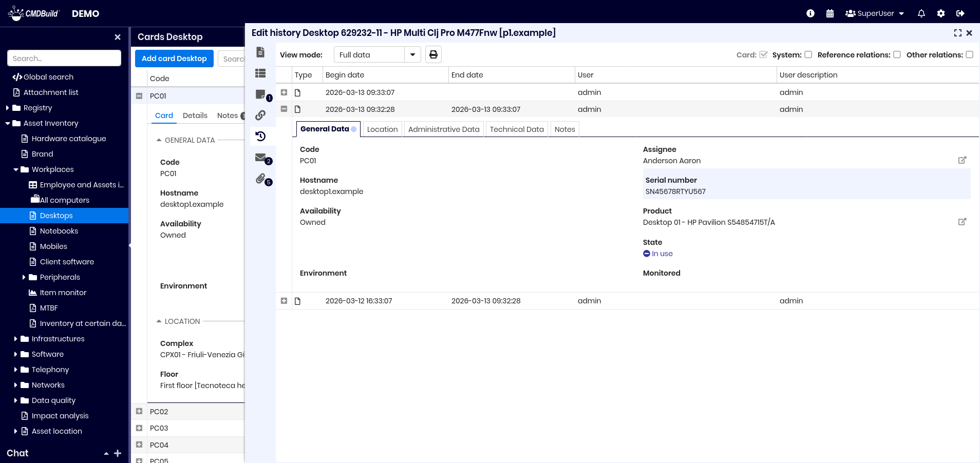980x463 pixels.
Task: Open Assignee Anderson Aaron external link icon
Action: click(x=962, y=160)
